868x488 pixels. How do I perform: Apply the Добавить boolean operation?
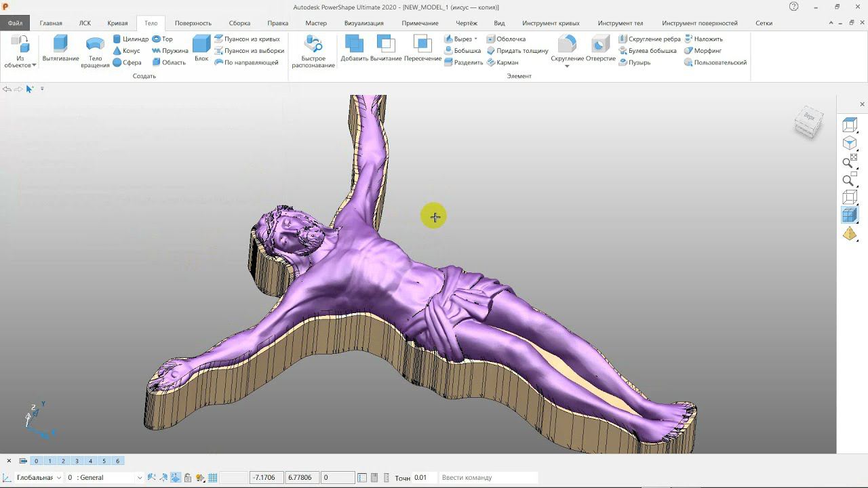click(x=354, y=49)
